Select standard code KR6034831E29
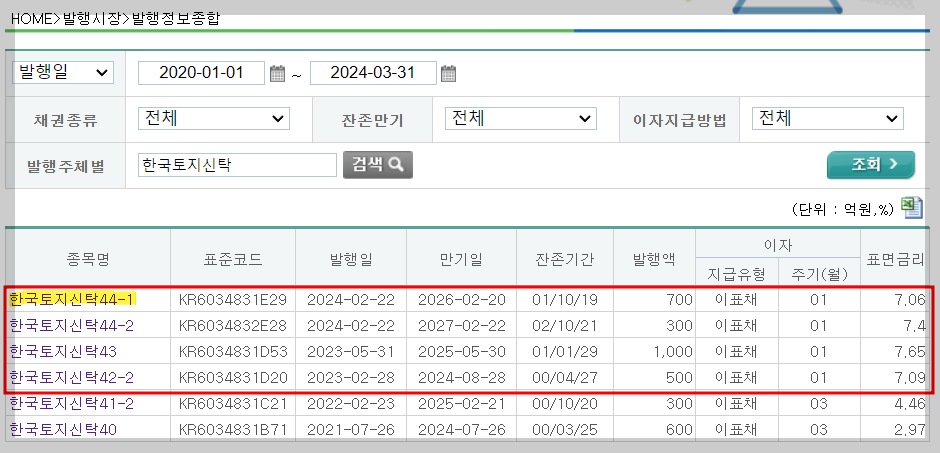940x453 pixels. pyautogui.click(x=233, y=299)
